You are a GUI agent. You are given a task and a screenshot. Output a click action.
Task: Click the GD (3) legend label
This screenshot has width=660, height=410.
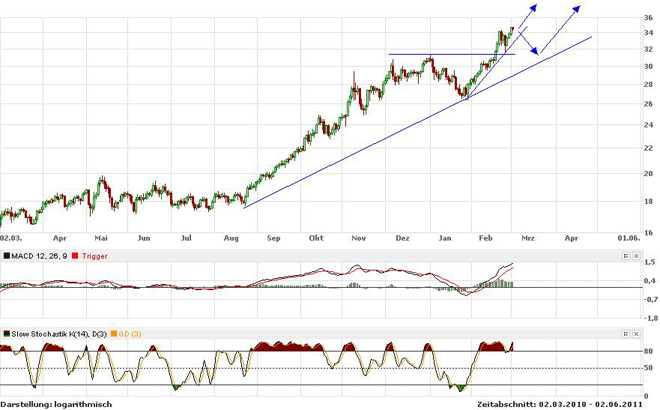tap(128, 333)
